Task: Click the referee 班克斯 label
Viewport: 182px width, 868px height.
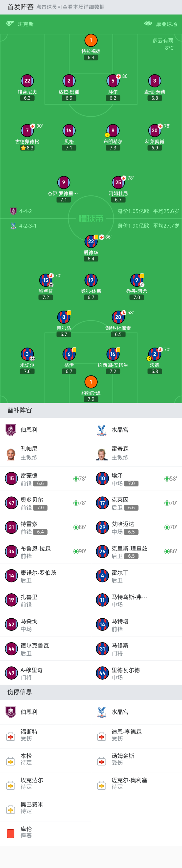Action: click(26, 24)
